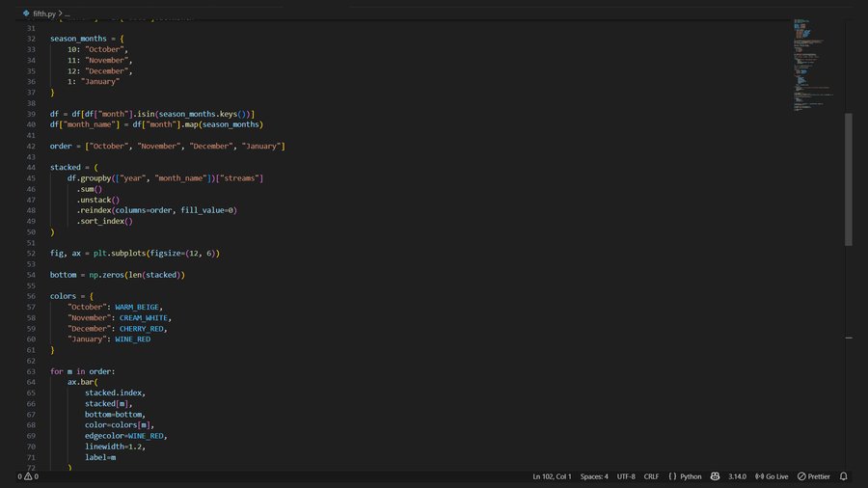Click fifth.py in the breadcrumb bar
The width and height of the screenshot is (868, 488).
click(x=44, y=14)
